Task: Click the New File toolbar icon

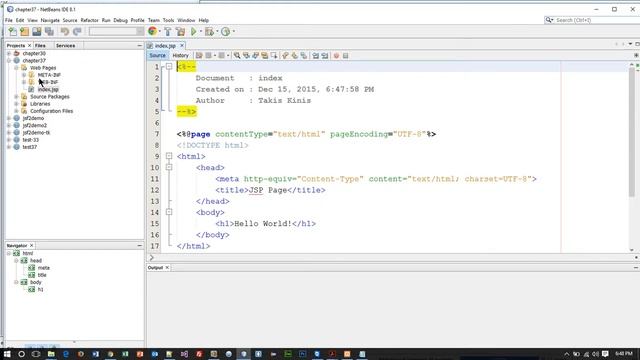Action: click(13, 31)
